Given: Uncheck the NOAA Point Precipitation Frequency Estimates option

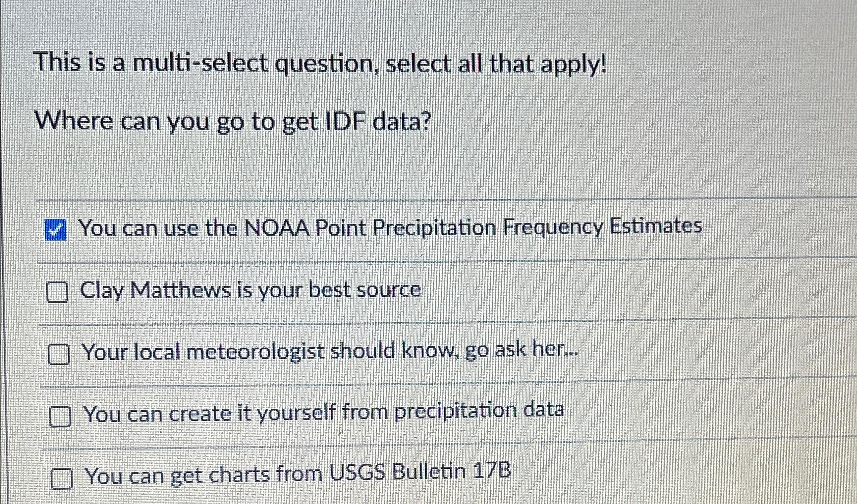Looking at the screenshot, I should click(x=56, y=231).
